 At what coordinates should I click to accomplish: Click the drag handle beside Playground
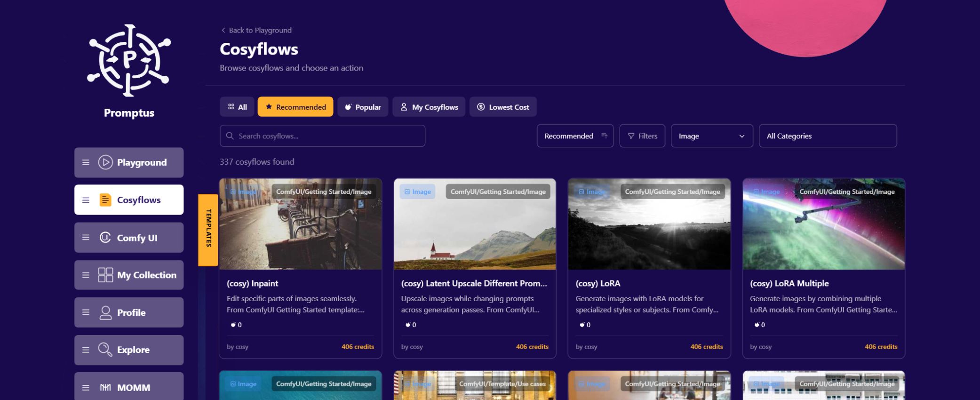click(86, 162)
